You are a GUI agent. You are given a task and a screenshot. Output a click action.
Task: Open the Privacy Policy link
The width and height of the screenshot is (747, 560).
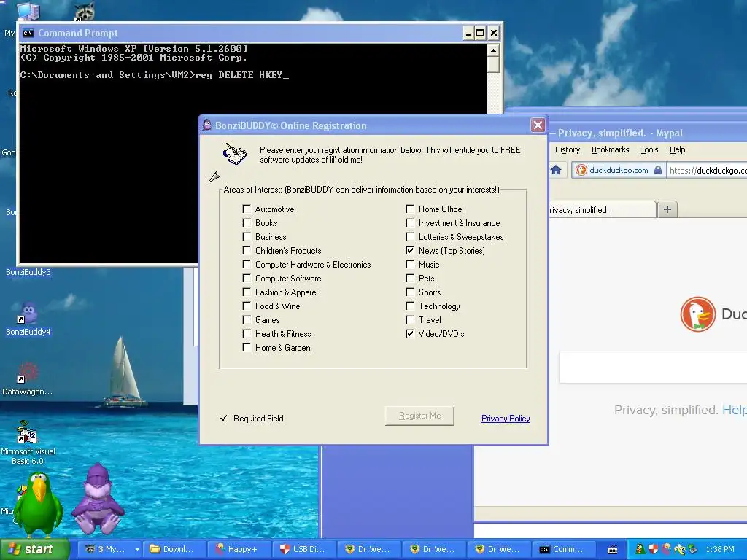pos(506,418)
